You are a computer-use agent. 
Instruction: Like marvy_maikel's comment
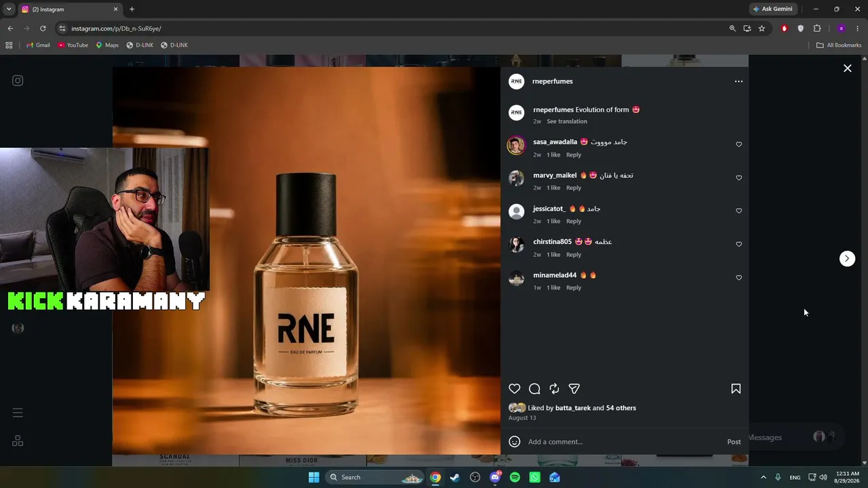coord(739,178)
